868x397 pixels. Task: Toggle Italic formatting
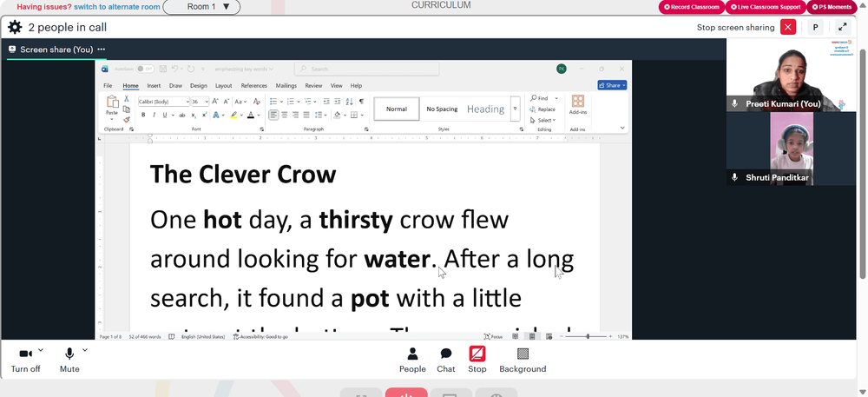click(154, 116)
